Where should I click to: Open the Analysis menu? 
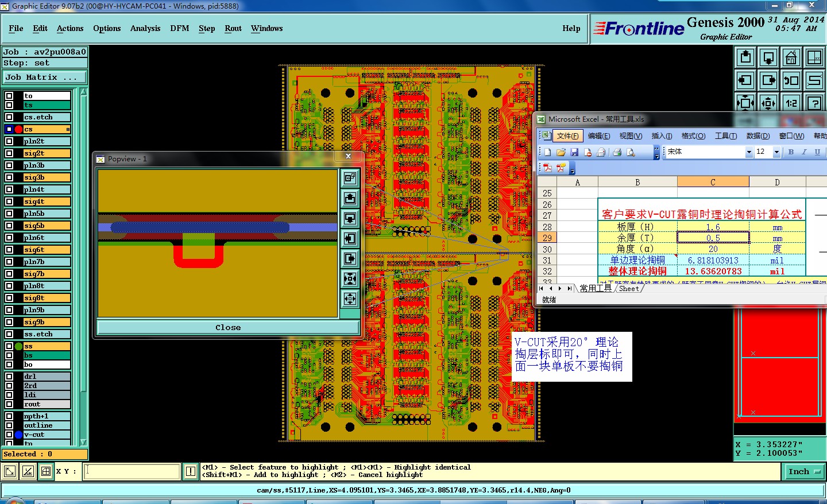coord(145,28)
